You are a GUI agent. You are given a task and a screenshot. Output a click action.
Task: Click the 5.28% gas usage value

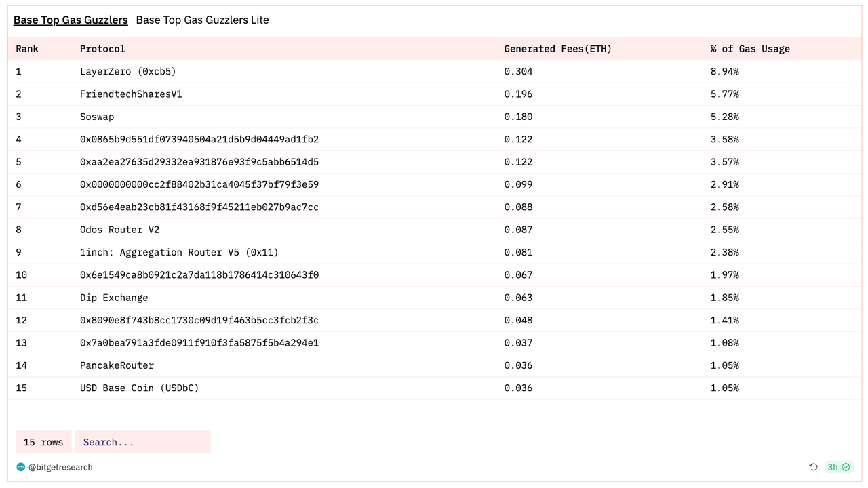725,117
